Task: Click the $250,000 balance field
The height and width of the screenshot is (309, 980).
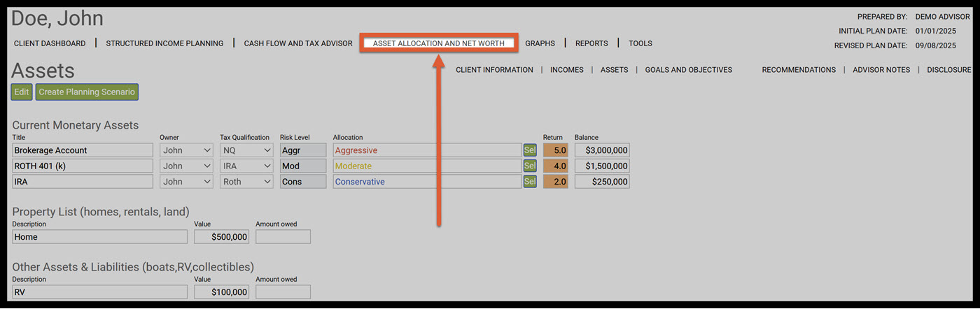Action: pos(602,182)
